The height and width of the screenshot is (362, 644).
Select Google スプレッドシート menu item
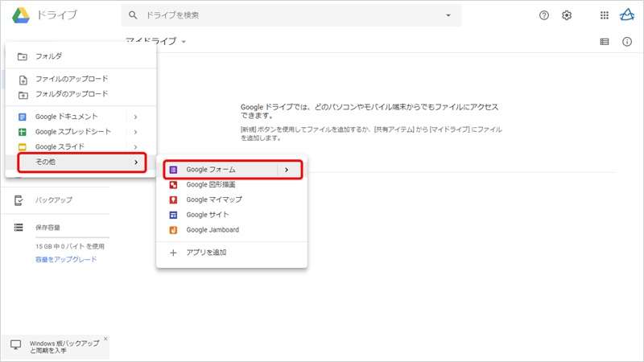click(81, 132)
